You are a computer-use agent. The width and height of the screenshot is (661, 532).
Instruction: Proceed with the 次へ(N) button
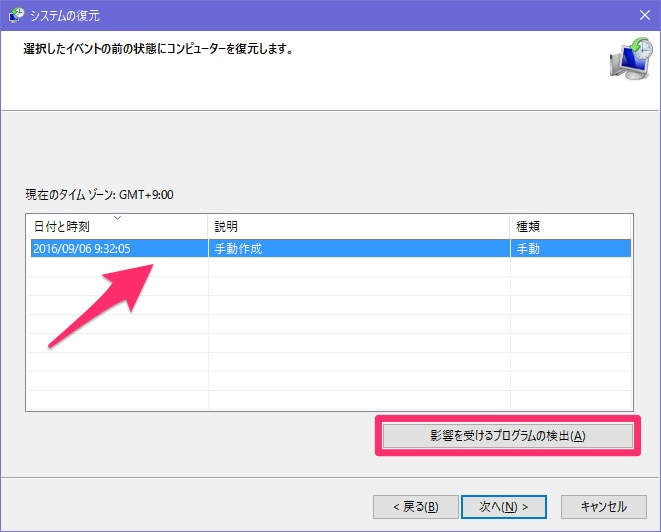point(504,507)
